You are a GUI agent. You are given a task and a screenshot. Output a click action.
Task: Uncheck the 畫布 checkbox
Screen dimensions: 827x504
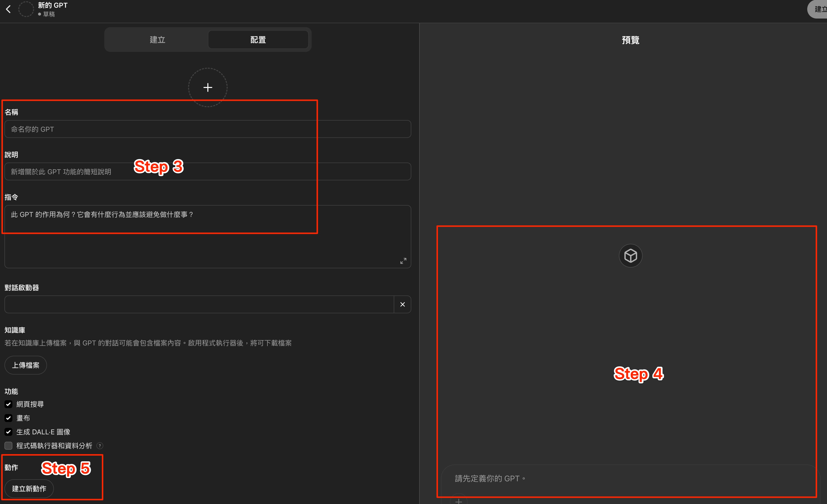(x=8, y=418)
